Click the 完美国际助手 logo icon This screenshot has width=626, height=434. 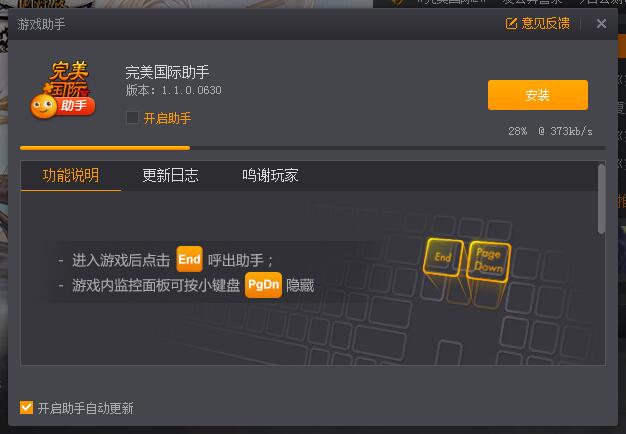[x=63, y=90]
